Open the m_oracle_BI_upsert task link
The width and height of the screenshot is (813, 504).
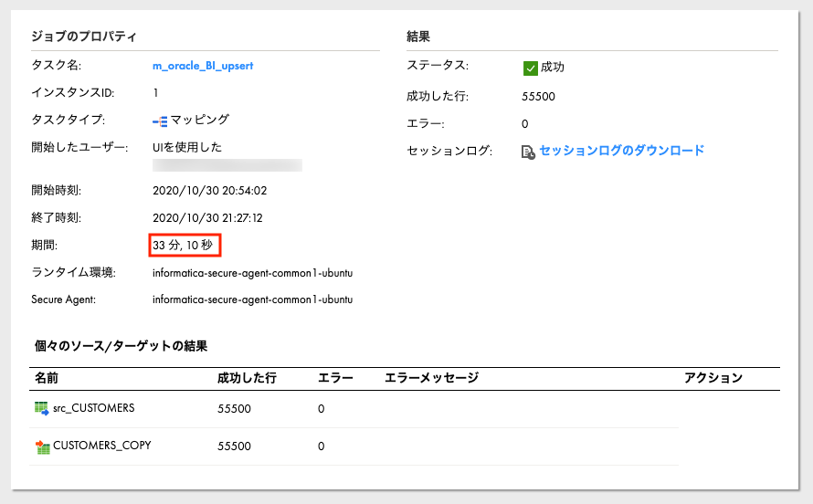click(x=203, y=66)
